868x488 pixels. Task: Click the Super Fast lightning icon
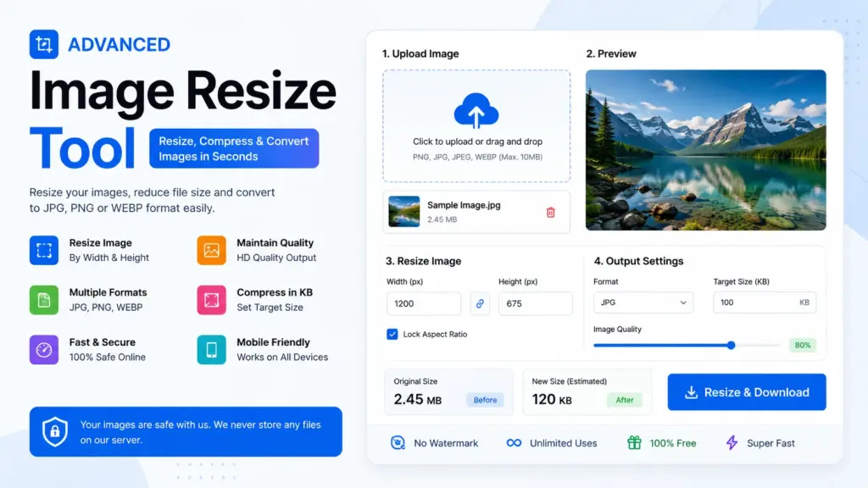click(732, 442)
